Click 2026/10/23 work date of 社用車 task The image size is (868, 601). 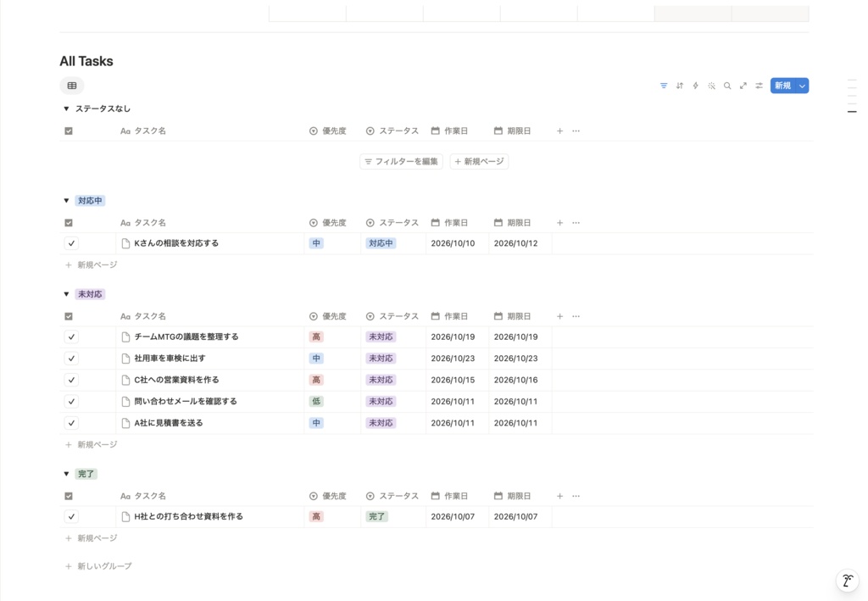click(x=453, y=358)
